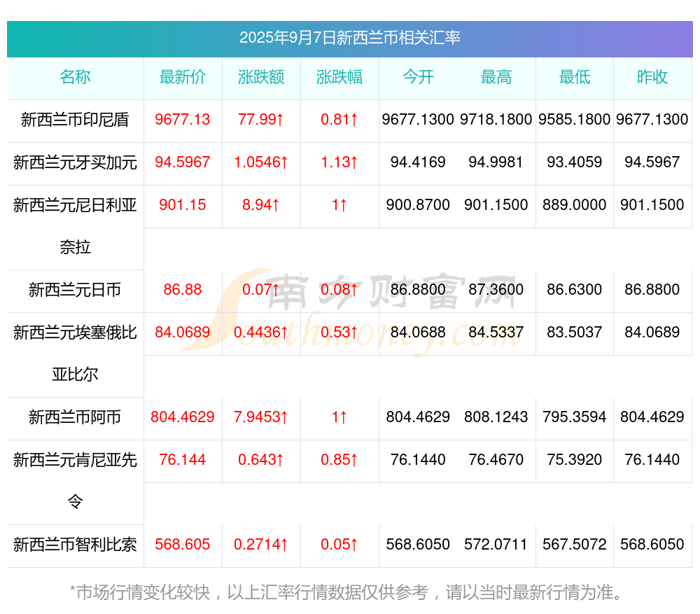Viewport: 700px width, 614px height.
Task: Click the 新西兰元尼日利亚 row name
Action: point(75,205)
